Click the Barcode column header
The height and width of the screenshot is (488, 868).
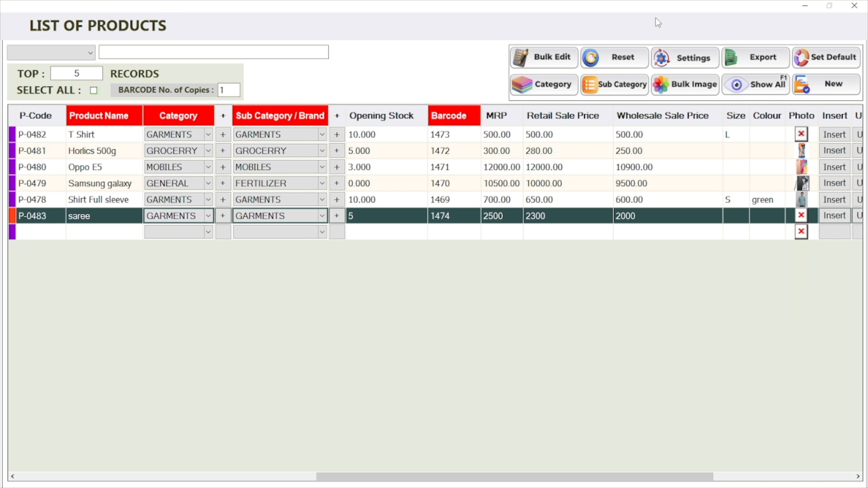[x=453, y=116]
